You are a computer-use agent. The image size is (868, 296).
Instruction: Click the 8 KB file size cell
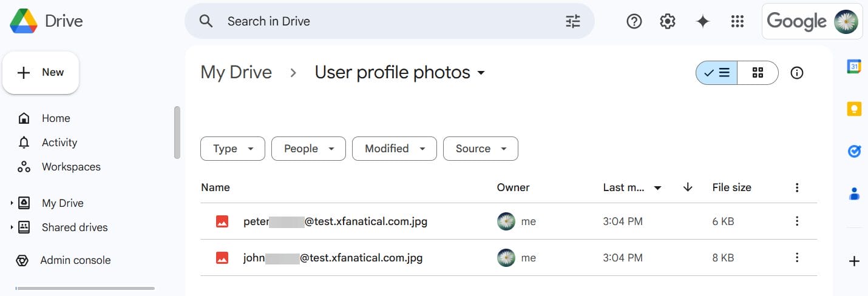coord(723,258)
